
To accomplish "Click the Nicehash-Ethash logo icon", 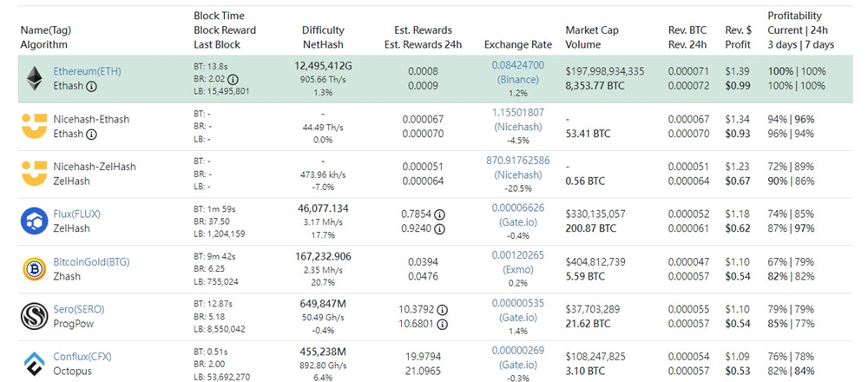I will [x=34, y=126].
